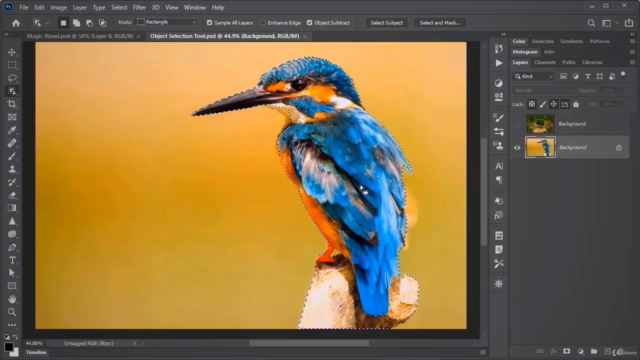Viewport: 640px width, 360px height.
Task: Toggle Lock image pixels brush
Action: [x=542, y=104]
